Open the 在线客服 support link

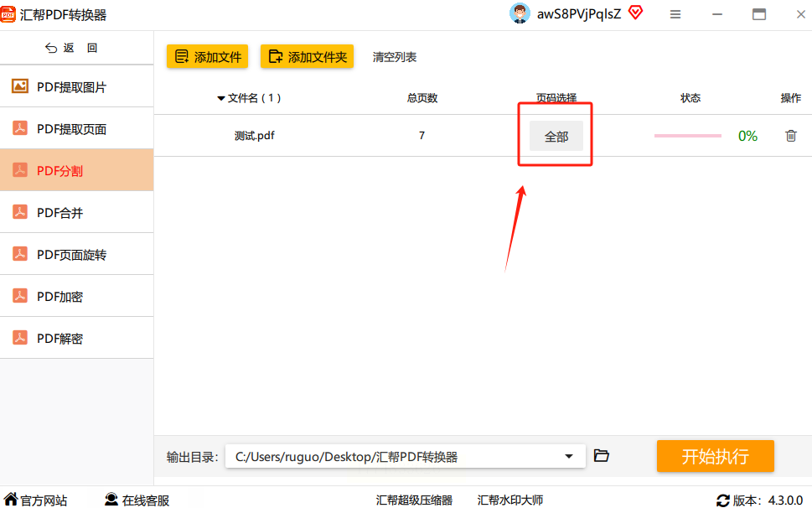point(137,500)
